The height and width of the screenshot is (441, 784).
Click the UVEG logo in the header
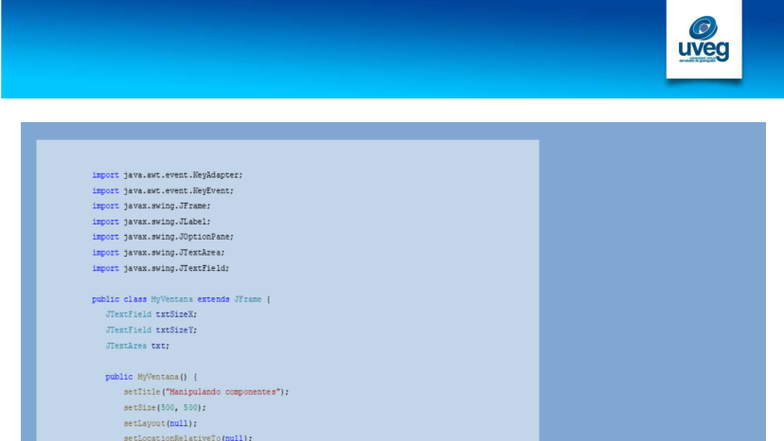pos(703,40)
